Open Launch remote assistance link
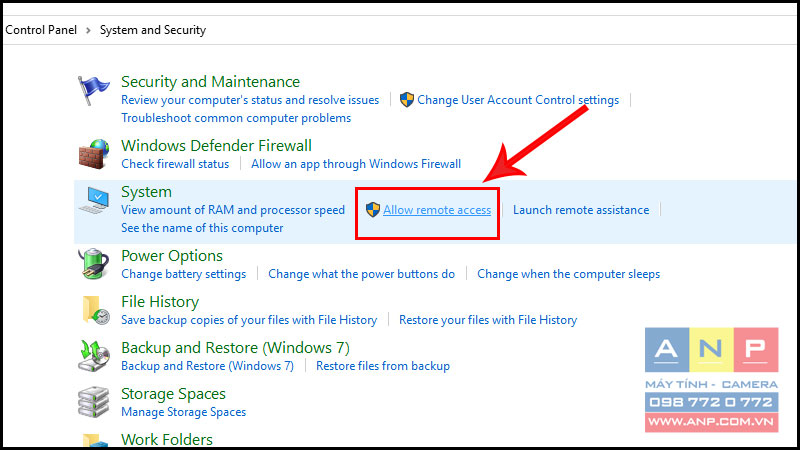The height and width of the screenshot is (450, 800). [x=581, y=210]
